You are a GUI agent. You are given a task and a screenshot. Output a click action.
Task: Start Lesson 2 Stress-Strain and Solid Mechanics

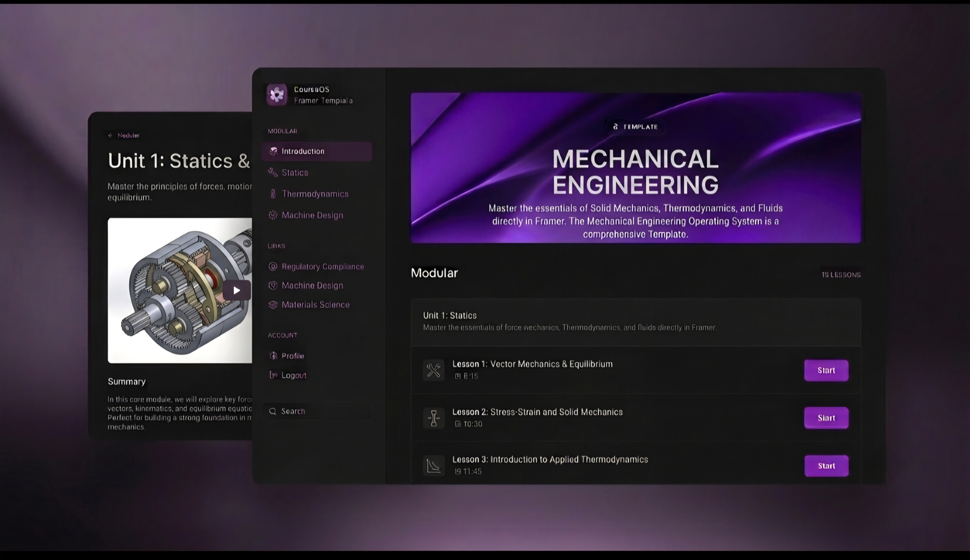[x=826, y=418]
